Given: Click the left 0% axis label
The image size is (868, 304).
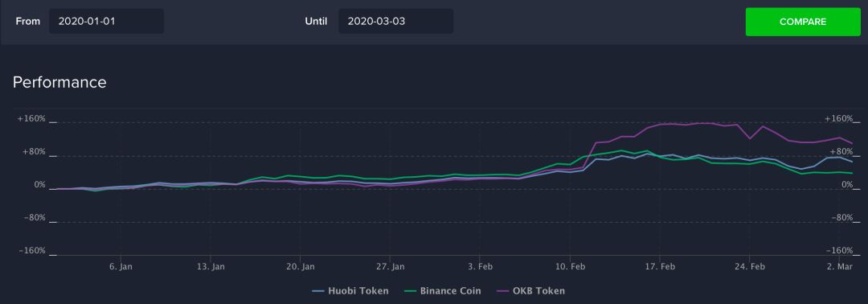Looking at the screenshot, I should tap(40, 184).
